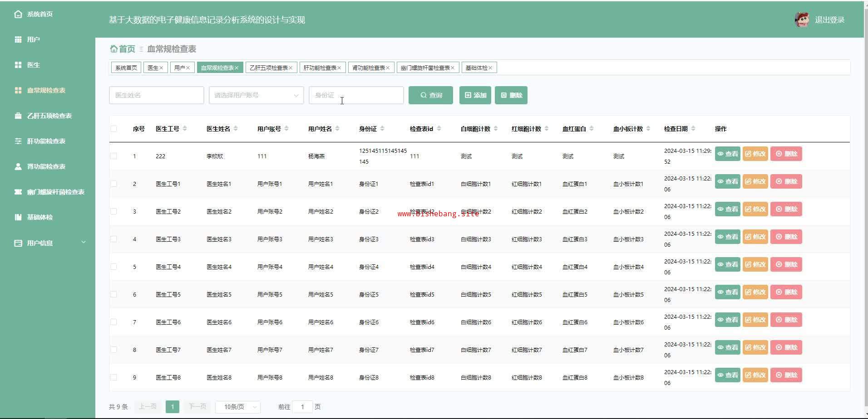This screenshot has width=868, height=419.
Task: Toggle the select-all checkbox in the table header
Action: click(113, 129)
